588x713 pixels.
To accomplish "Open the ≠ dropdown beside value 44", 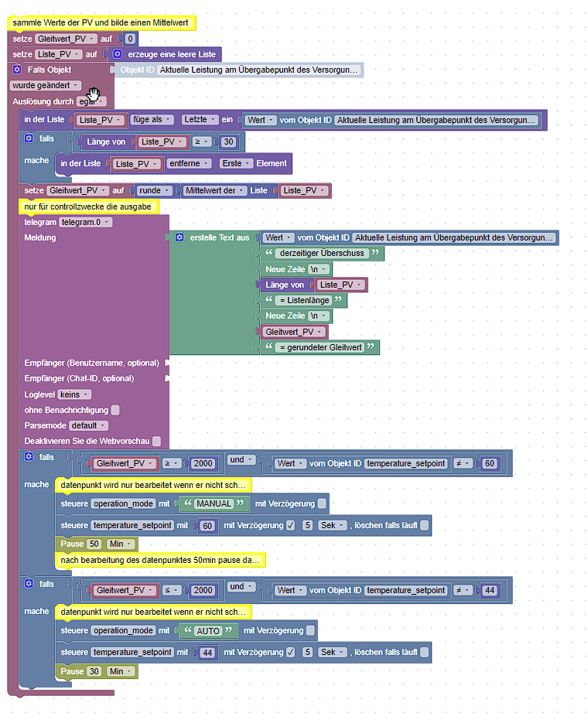I will (x=463, y=590).
